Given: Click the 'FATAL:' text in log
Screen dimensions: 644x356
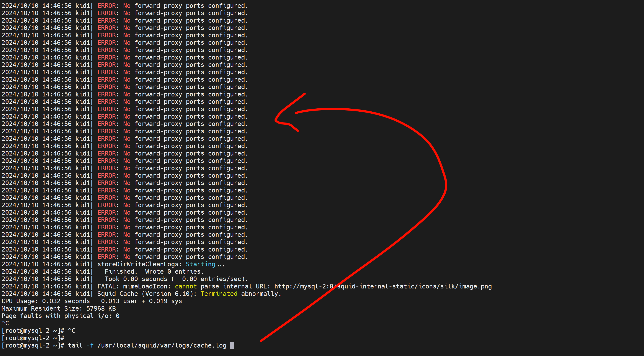Looking at the screenshot, I should click(108, 286).
